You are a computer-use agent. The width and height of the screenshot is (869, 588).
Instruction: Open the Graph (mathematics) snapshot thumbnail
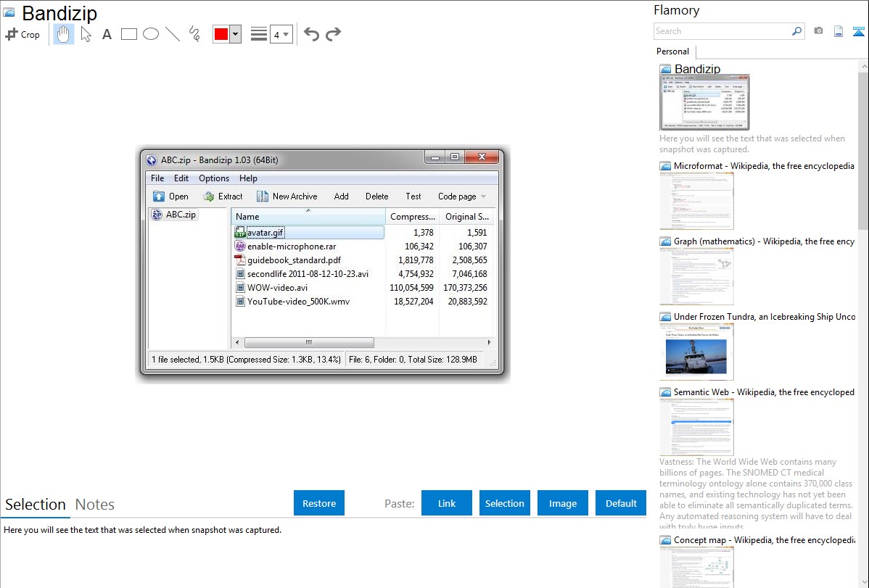coord(696,276)
